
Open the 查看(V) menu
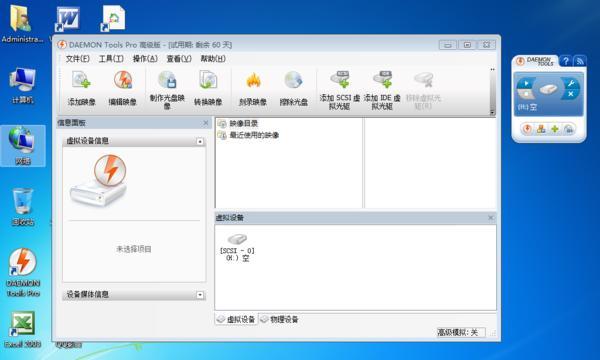pyautogui.click(x=179, y=59)
